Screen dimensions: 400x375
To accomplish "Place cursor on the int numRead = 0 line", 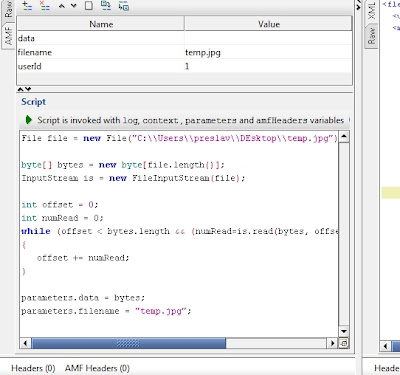I will 62,218.
